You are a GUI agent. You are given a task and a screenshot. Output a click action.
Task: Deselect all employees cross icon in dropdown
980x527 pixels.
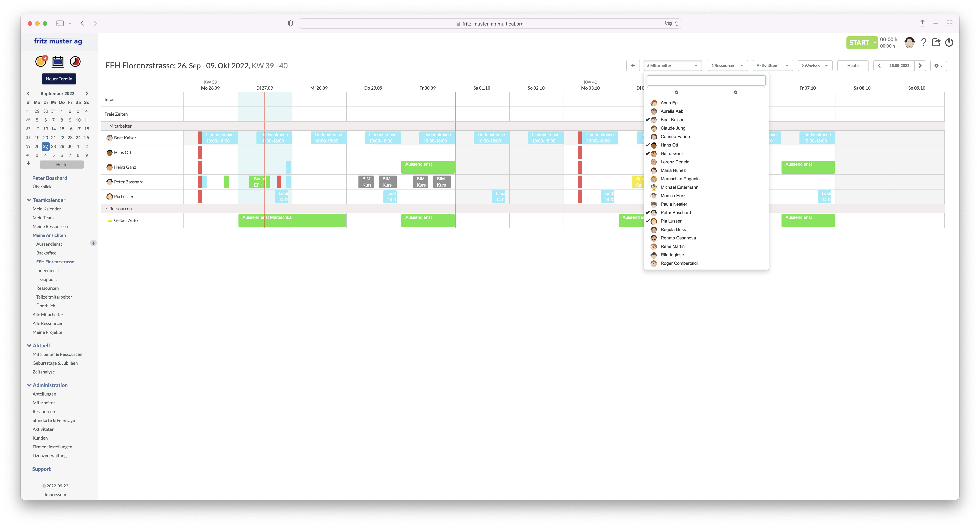735,92
